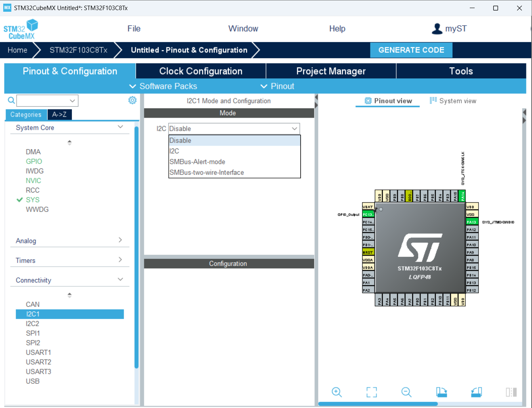Go to Home breadcrumb
This screenshot has width=532, height=408.
pos(17,50)
